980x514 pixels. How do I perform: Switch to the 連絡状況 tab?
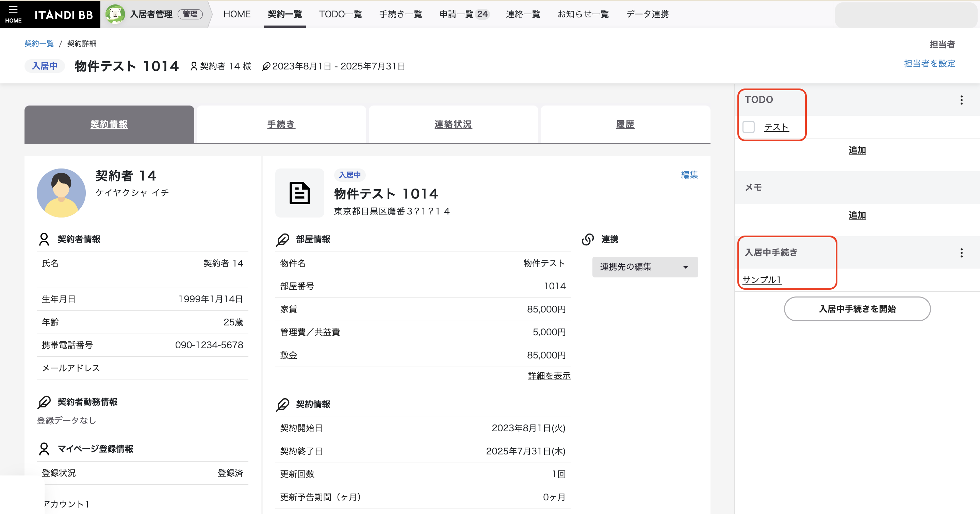pyautogui.click(x=453, y=124)
